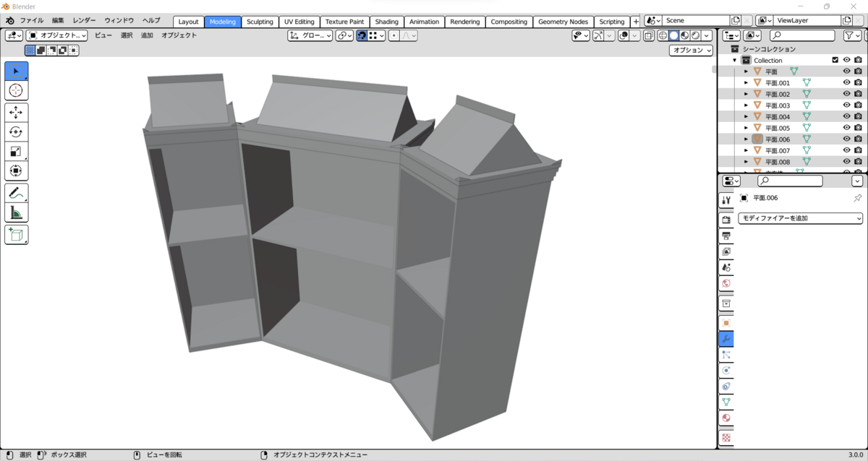Viewport: 868px width, 461px height.
Task: Switch to material preview shading
Action: click(x=684, y=35)
